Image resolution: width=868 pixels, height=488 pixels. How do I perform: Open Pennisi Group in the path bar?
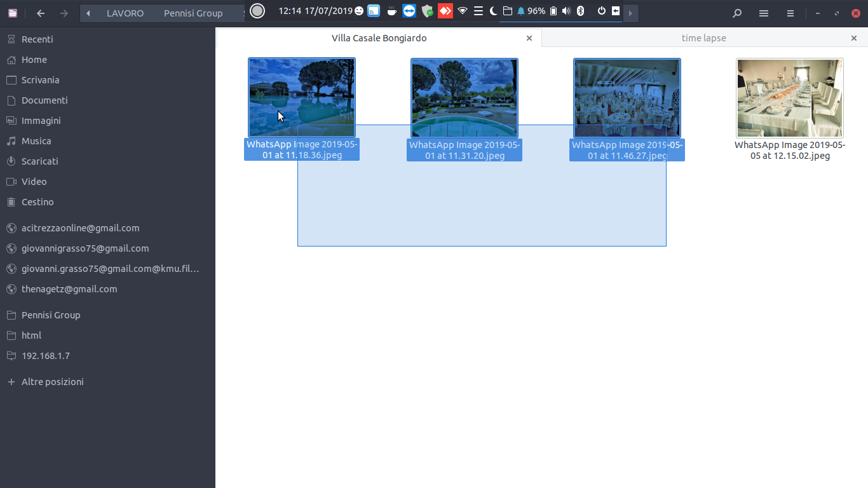pos(193,13)
